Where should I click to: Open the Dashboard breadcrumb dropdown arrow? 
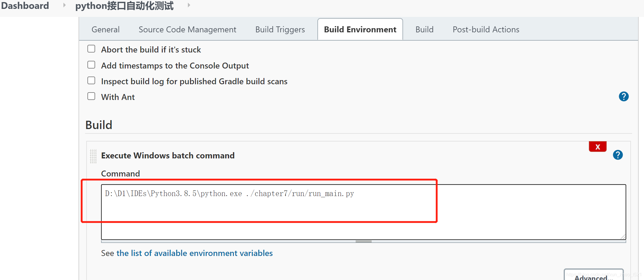[x=64, y=5]
